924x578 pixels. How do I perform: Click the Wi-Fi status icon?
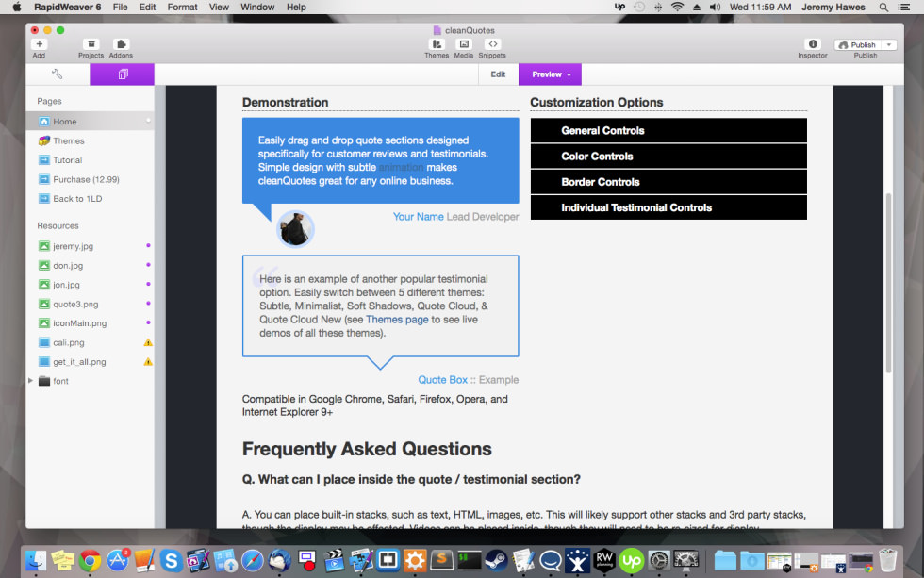coord(678,7)
